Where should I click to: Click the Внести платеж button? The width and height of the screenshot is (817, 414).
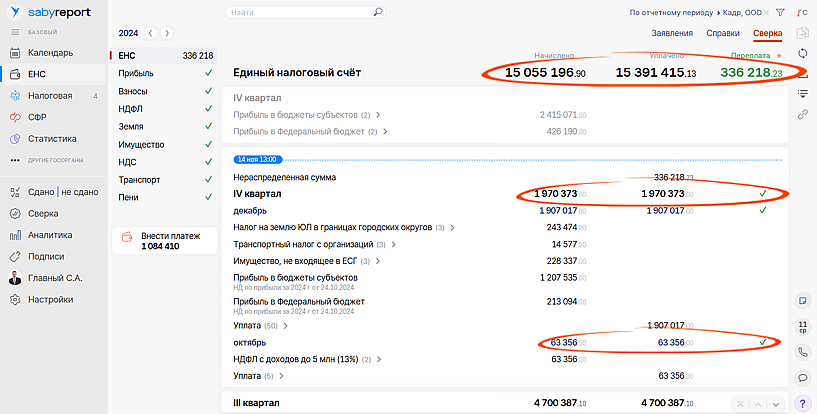pos(161,241)
